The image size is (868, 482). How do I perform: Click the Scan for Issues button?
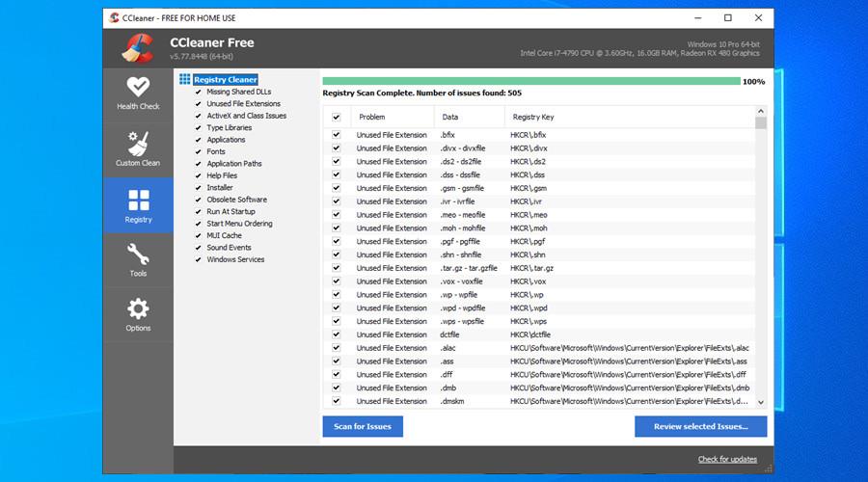click(363, 426)
